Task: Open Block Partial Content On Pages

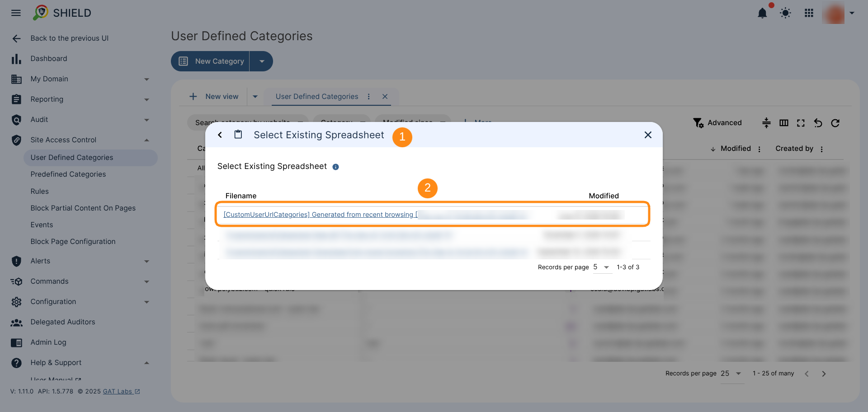Action: pos(83,208)
